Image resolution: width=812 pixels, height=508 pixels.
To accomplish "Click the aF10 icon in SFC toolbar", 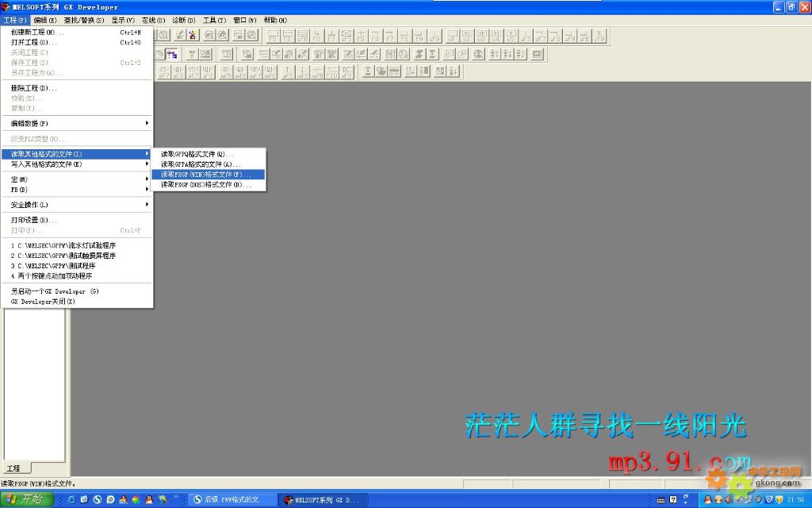I will (x=584, y=36).
